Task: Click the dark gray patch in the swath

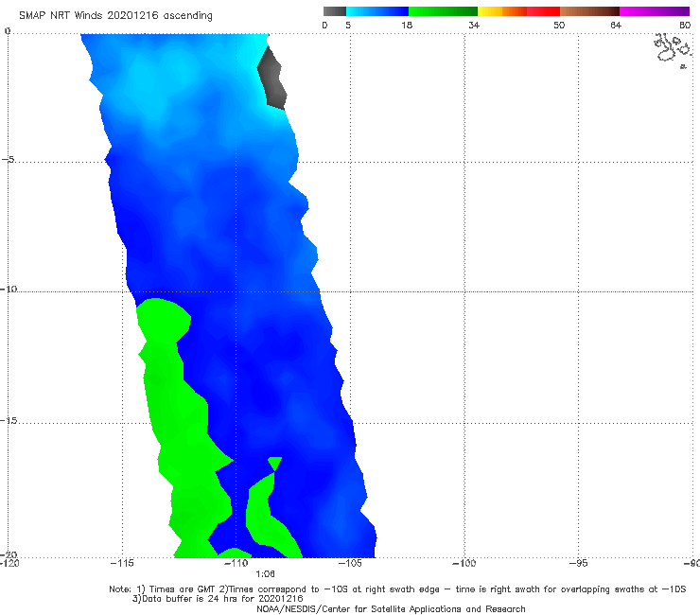Action: (271, 79)
